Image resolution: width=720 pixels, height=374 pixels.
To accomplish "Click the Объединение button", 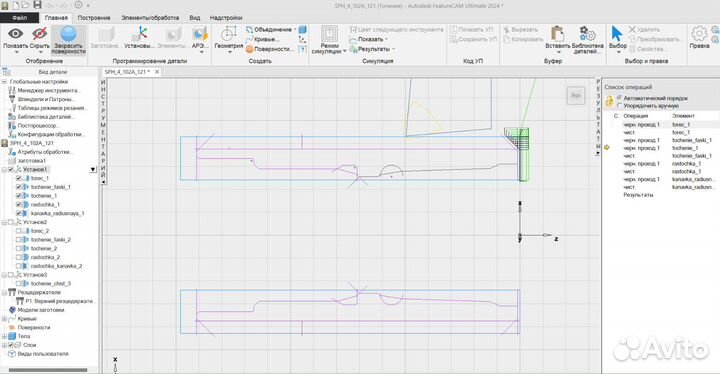I will (271, 29).
